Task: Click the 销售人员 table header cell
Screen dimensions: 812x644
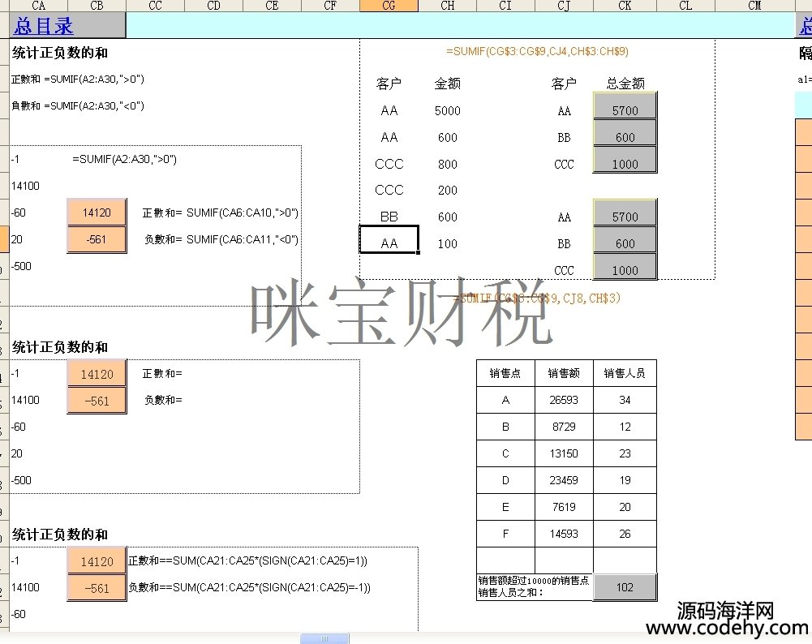Action: (x=625, y=373)
